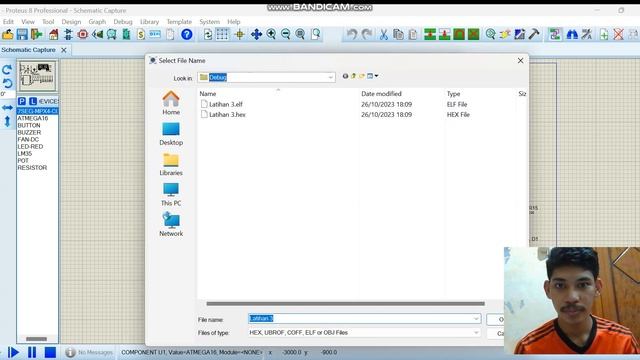The height and width of the screenshot is (360, 640).
Task: Click the Block Move toolbar icon
Action: pyautogui.click(x=444, y=35)
